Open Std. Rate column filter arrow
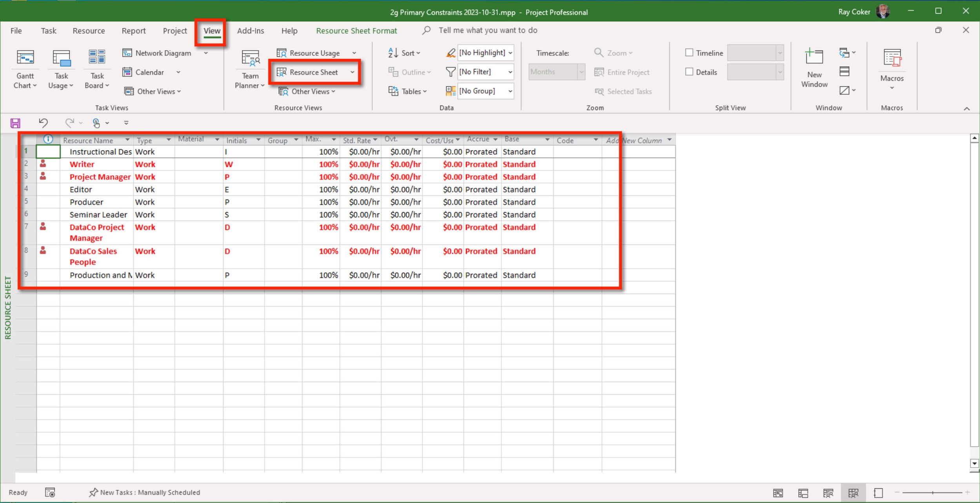This screenshot has height=503, width=980. click(375, 140)
